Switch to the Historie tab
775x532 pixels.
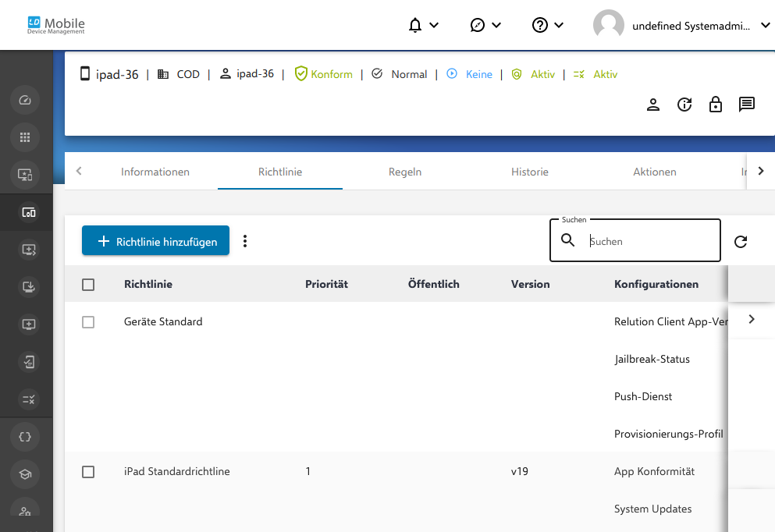point(530,172)
